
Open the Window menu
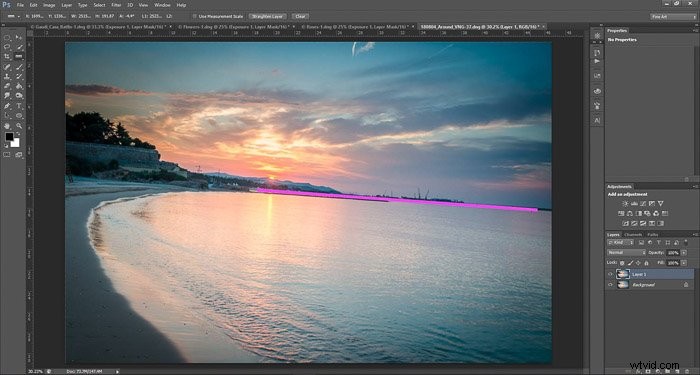tap(162, 5)
